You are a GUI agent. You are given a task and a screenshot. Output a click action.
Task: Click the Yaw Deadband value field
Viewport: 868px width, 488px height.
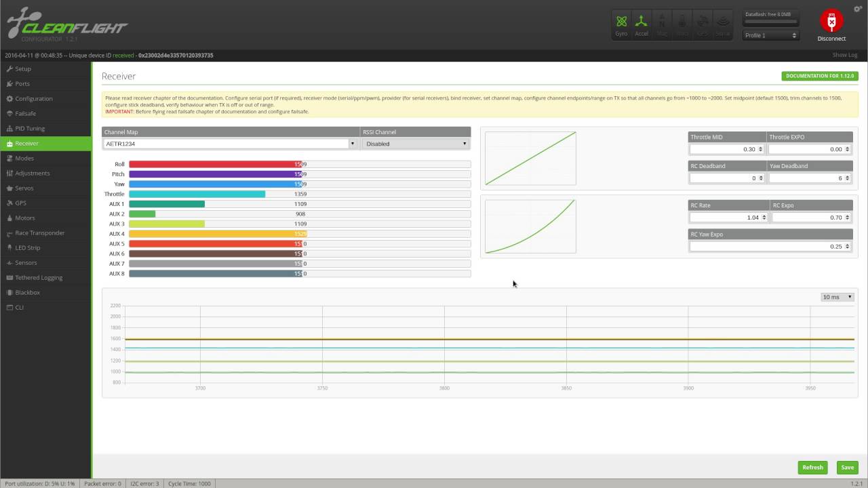(810, 178)
